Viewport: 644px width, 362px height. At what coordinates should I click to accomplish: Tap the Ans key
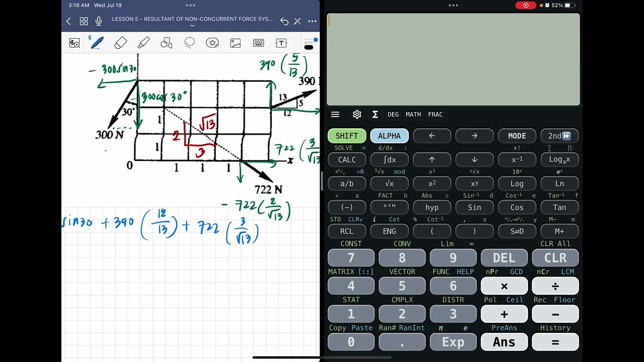pyautogui.click(x=504, y=342)
